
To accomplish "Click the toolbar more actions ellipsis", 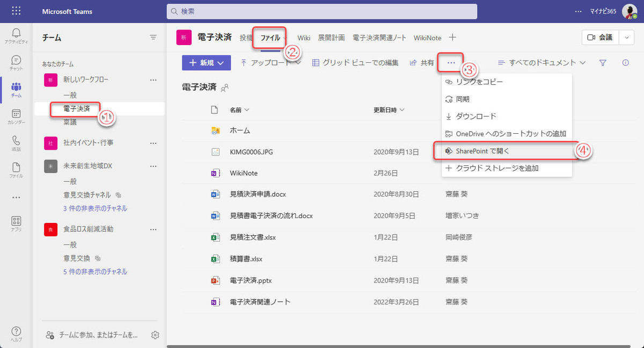I will pyautogui.click(x=451, y=63).
